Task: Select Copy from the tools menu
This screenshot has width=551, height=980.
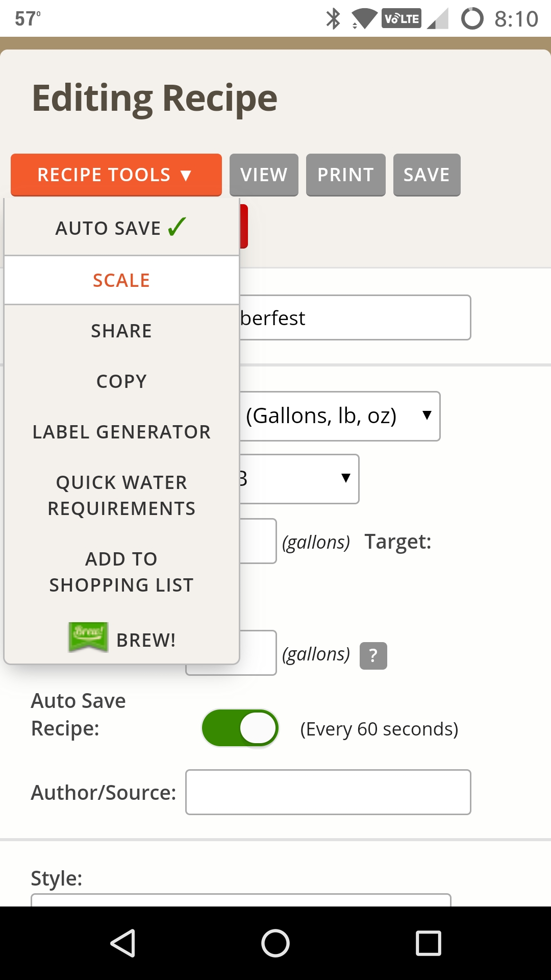Action: (121, 381)
